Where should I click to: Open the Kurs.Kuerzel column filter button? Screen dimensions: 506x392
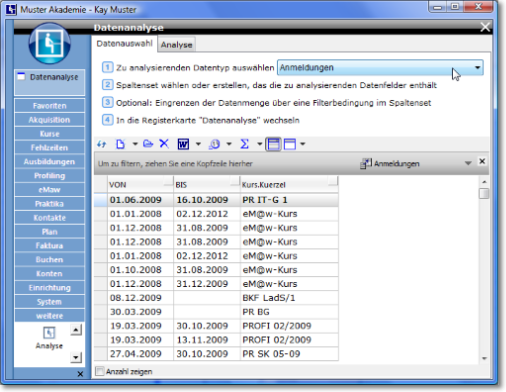(333, 181)
